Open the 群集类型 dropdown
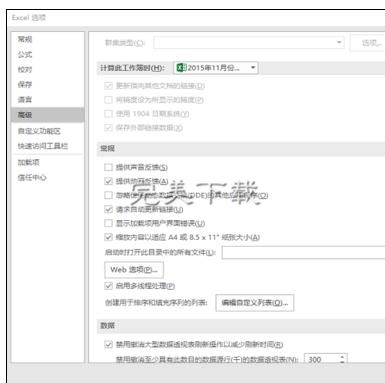The height and width of the screenshot is (383, 385). coord(249,43)
